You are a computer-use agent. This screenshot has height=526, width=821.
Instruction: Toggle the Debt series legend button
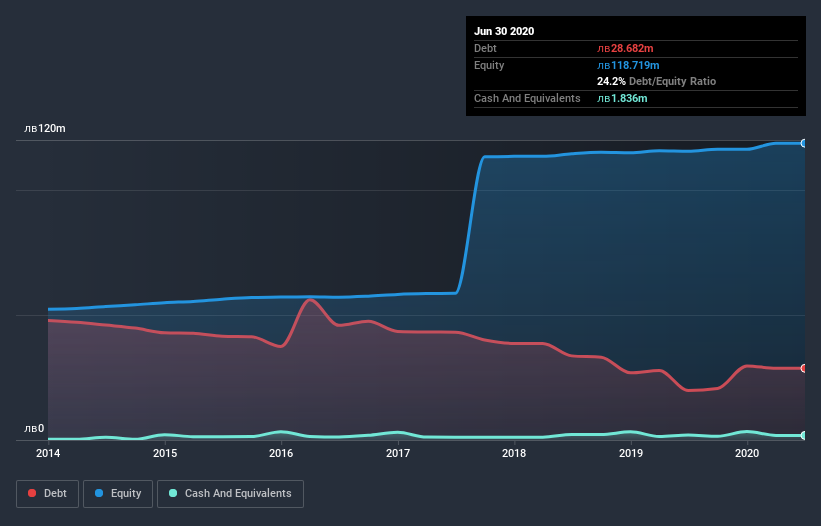click(47, 494)
